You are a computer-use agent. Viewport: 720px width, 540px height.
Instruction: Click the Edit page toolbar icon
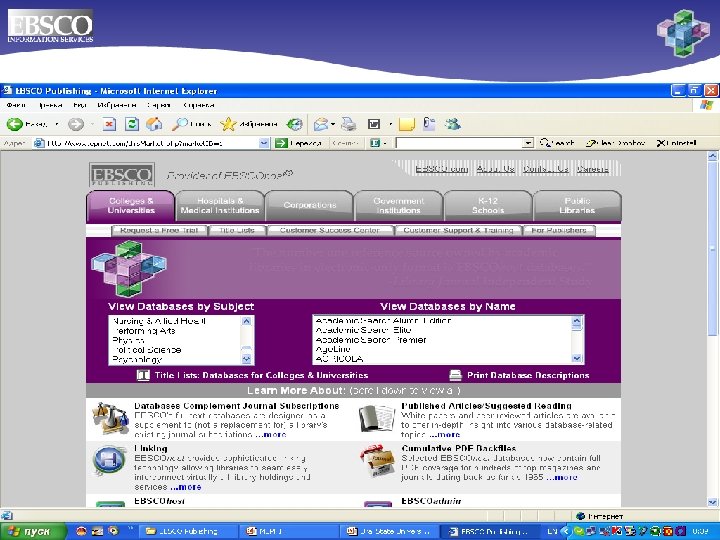[x=374, y=124]
